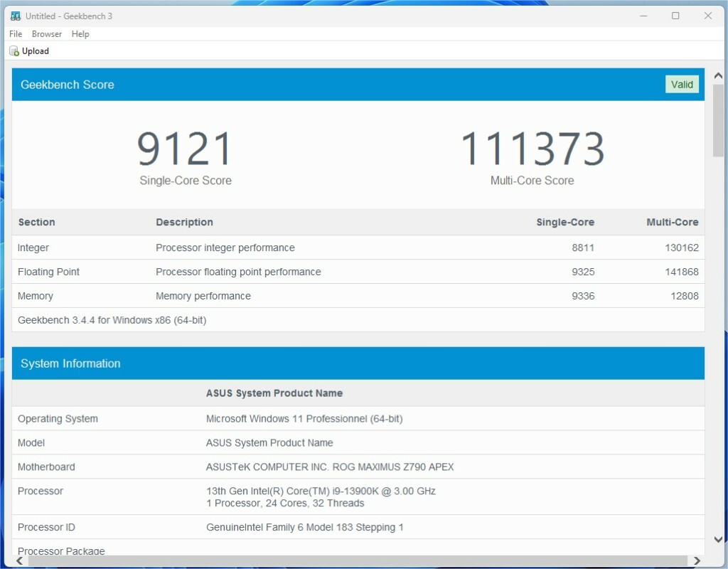
Task: Click Floating Point single-core value 9325
Action: click(583, 272)
